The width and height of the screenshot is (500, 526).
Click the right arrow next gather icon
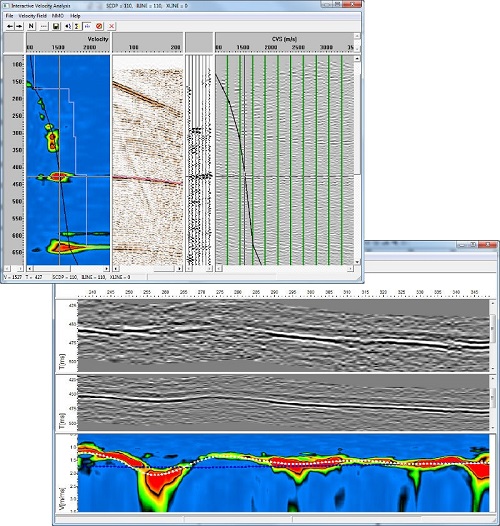click(19, 26)
